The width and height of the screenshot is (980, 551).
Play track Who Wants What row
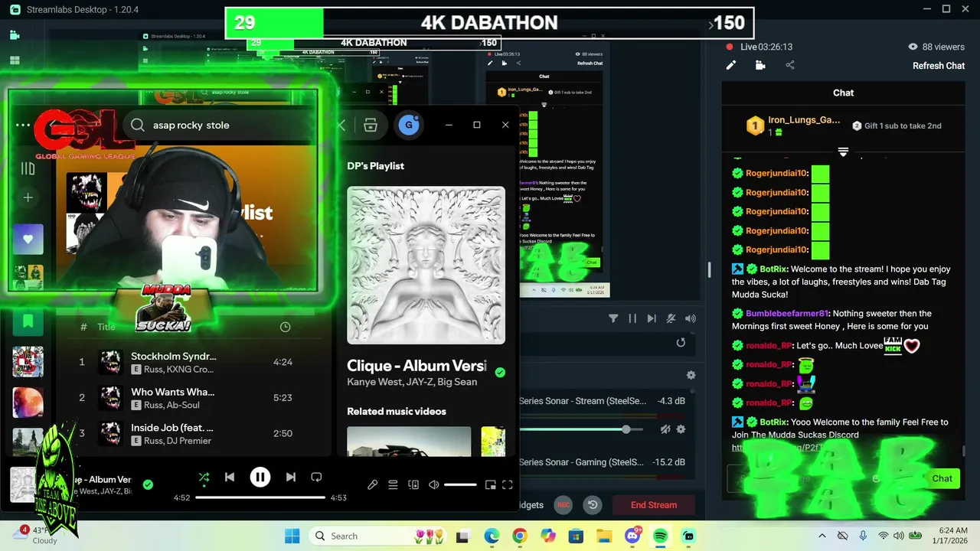(195, 398)
